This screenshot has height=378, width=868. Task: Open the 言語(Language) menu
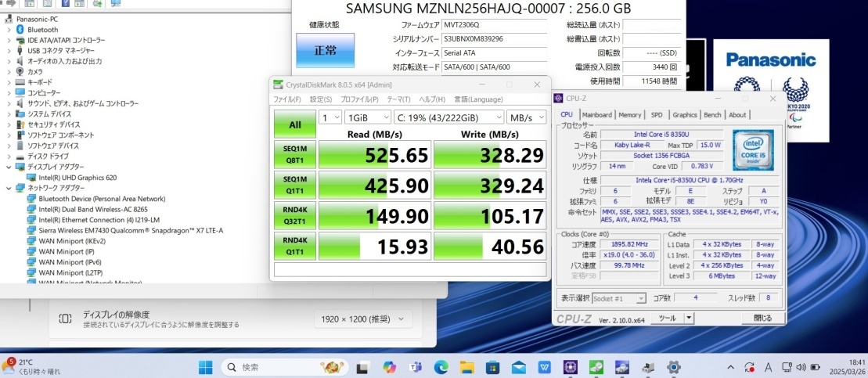pyautogui.click(x=478, y=99)
